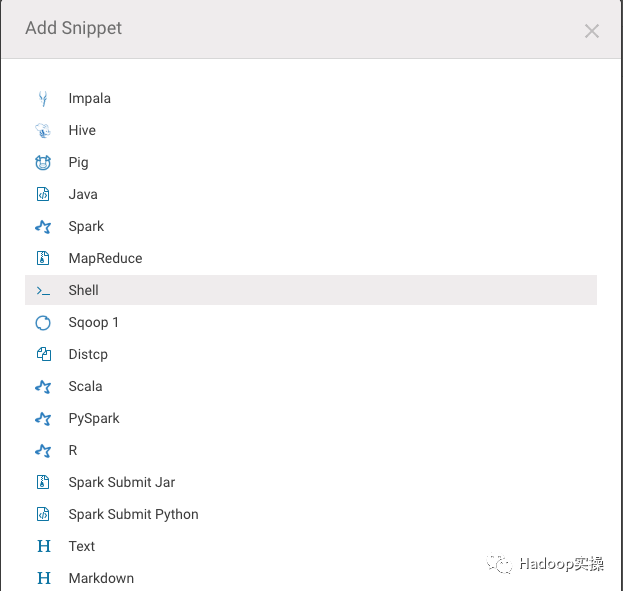The width and height of the screenshot is (623, 591).
Task: Click the Sqoop 1 circular icon
Action: [43, 323]
